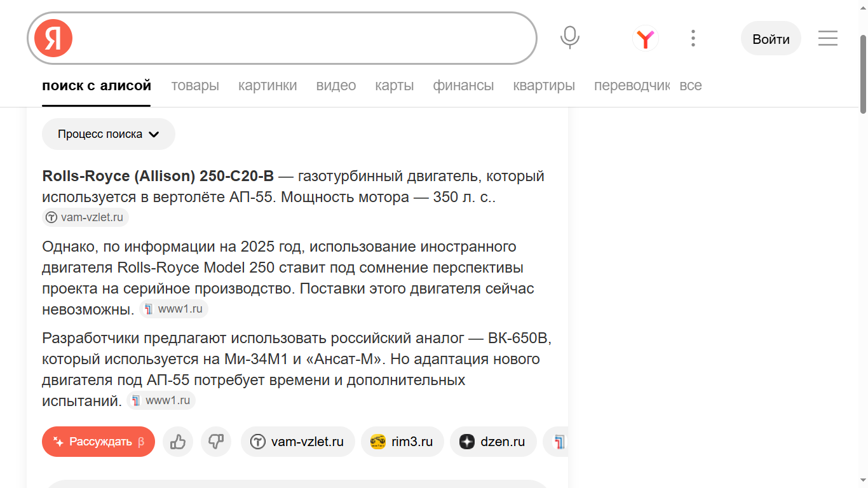Viewport: 868px width, 488px height.
Task: Open www1.ru source after 'невозможны'
Action: click(x=173, y=309)
